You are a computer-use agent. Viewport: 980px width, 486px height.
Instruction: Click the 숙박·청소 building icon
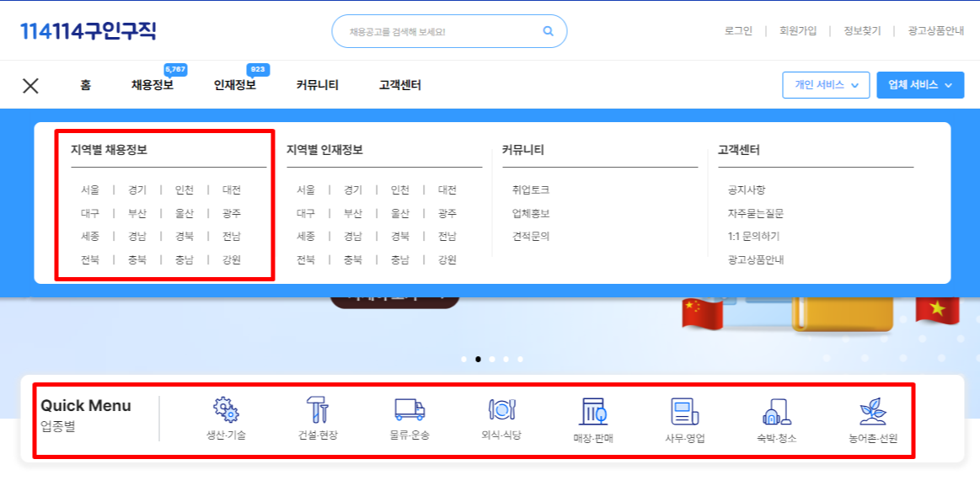tap(776, 412)
